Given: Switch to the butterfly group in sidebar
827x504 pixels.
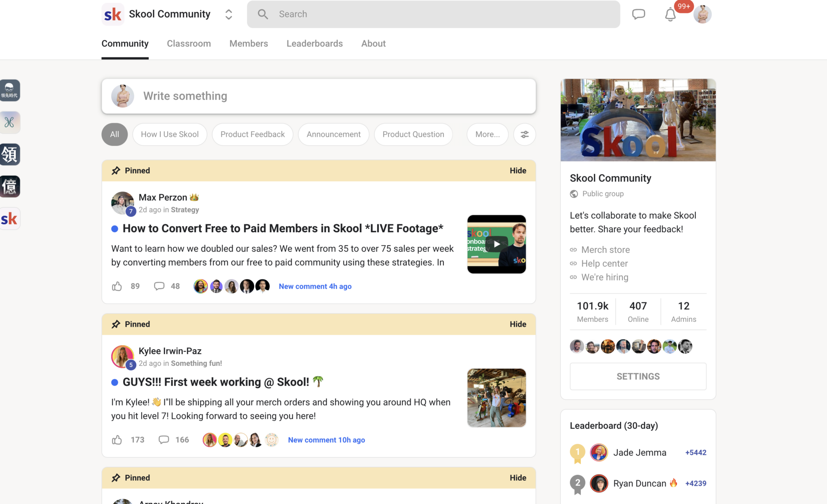Looking at the screenshot, I should (x=10, y=122).
